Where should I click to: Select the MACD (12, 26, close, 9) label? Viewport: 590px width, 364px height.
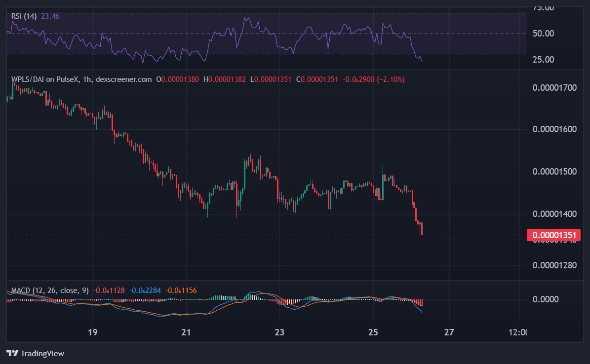(x=50, y=291)
